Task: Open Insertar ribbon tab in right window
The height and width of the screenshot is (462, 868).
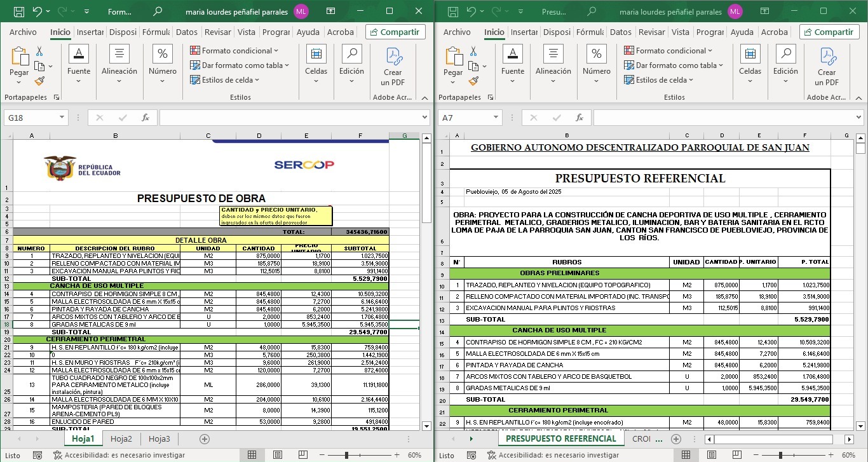Action: (x=524, y=32)
